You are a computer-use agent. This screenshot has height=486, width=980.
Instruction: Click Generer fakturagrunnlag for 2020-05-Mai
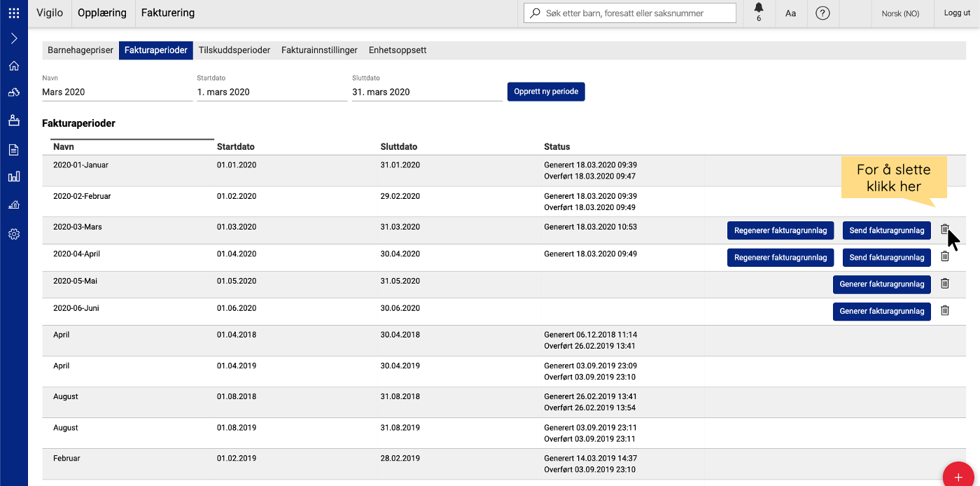(x=881, y=284)
